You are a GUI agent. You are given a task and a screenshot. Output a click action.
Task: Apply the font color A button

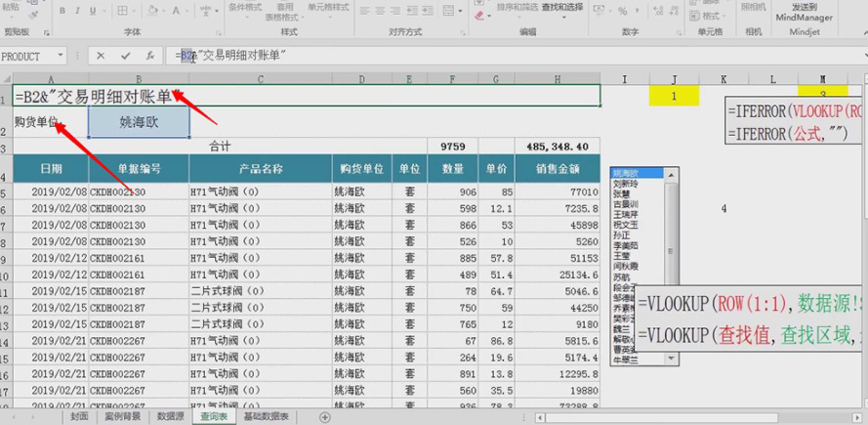[x=176, y=11]
